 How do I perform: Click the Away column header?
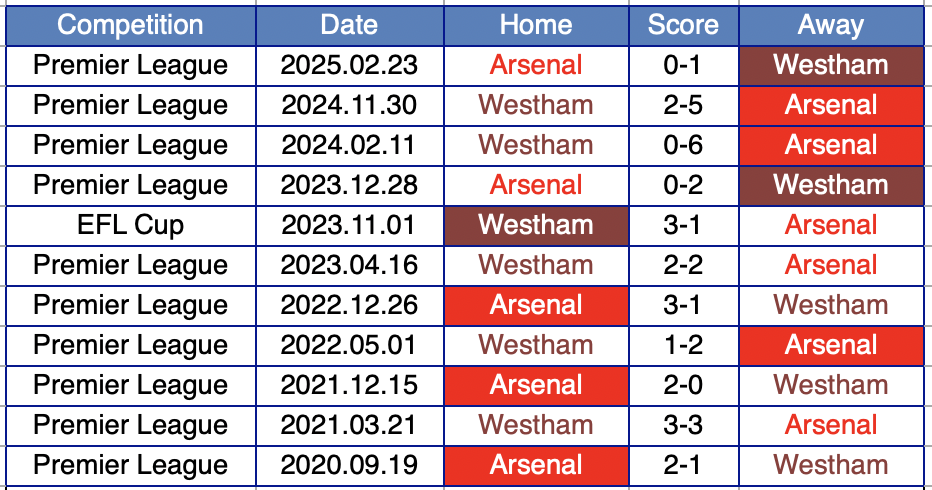point(831,25)
